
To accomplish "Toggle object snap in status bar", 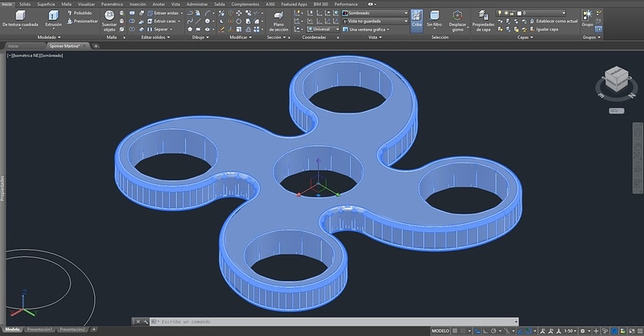I will (x=529, y=330).
